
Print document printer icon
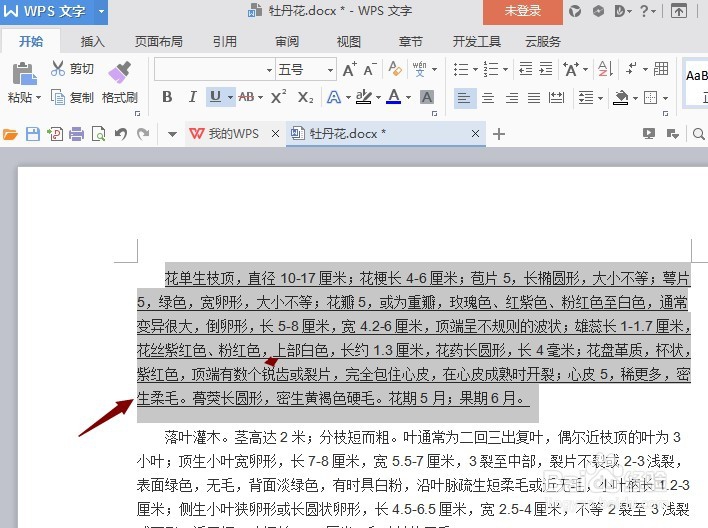pos(76,134)
